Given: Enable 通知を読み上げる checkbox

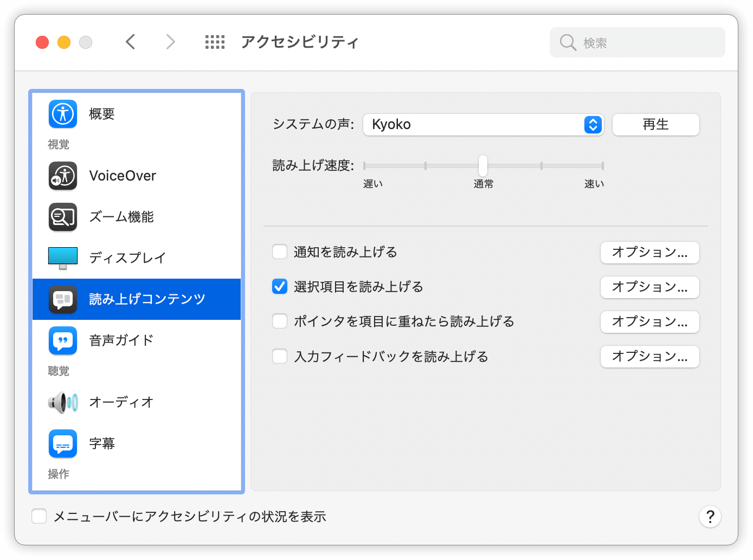Looking at the screenshot, I should [x=280, y=252].
